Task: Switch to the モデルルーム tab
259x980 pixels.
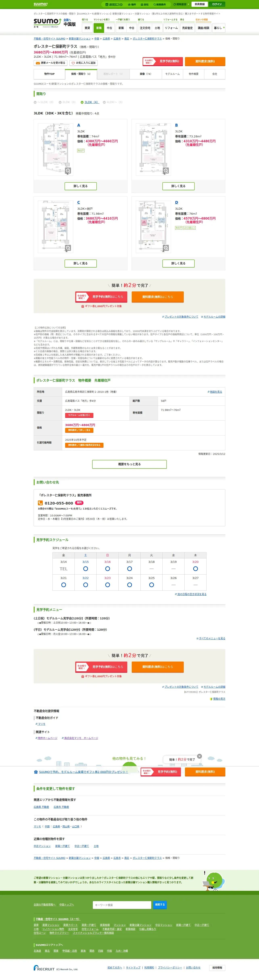Action: coord(172,74)
